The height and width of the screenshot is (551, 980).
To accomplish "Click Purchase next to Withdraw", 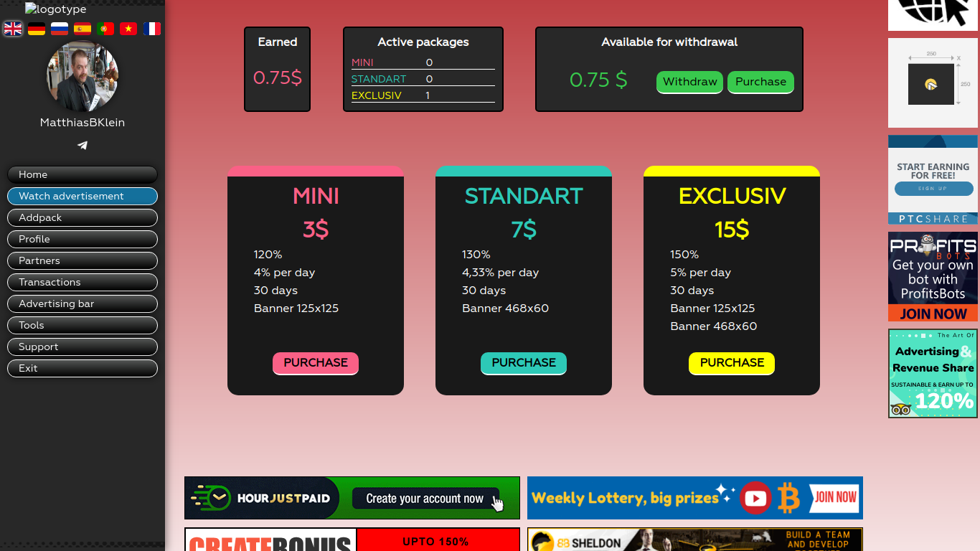I will pos(760,82).
